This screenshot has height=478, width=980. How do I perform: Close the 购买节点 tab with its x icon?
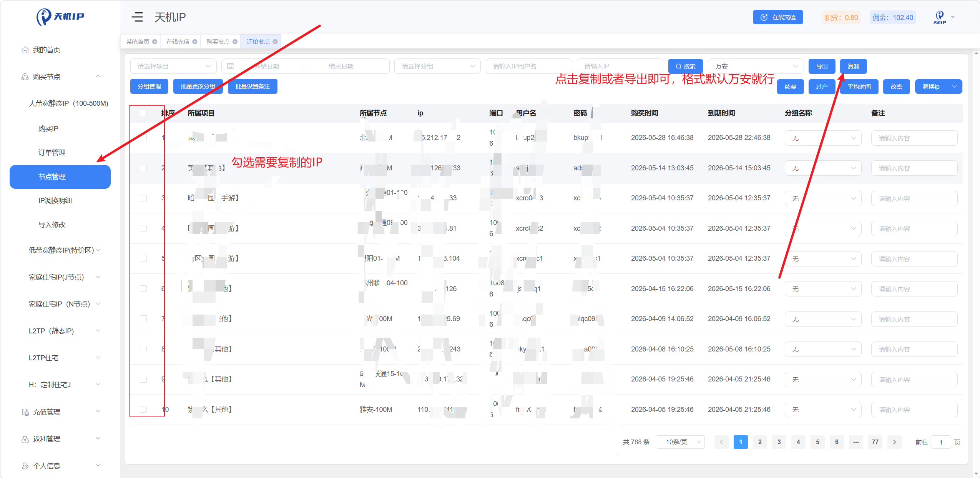click(x=235, y=42)
